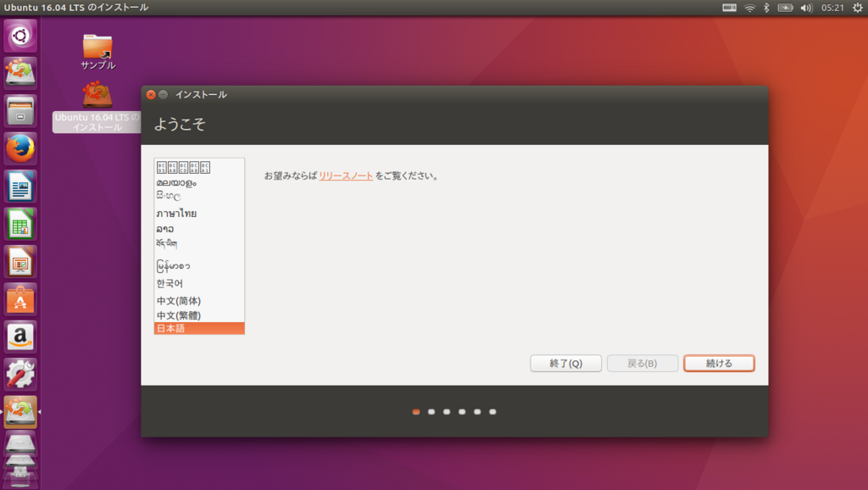
Task: Click the 終了(Q) quit button
Action: [565, 363]
